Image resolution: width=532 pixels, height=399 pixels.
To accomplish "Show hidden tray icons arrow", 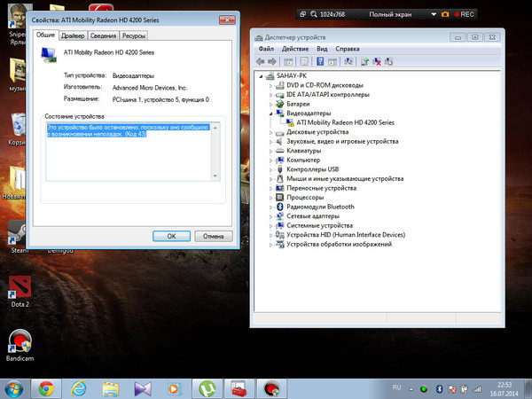I will 411,389.
